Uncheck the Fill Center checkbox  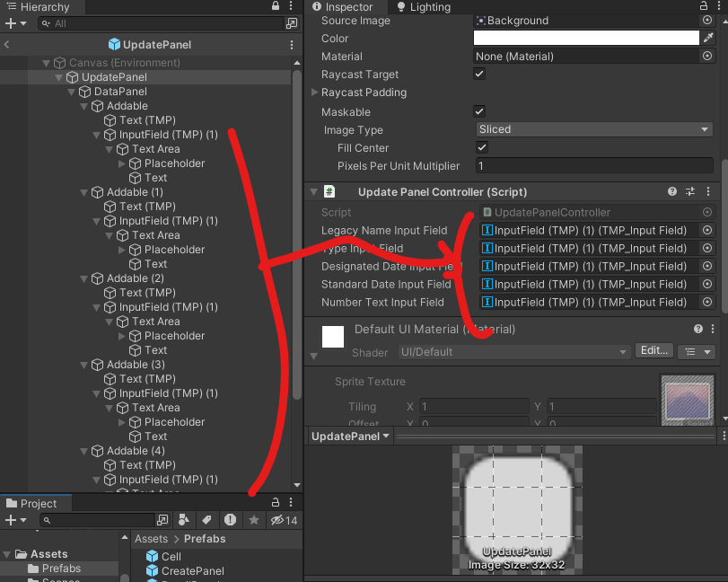coord(482,147)
